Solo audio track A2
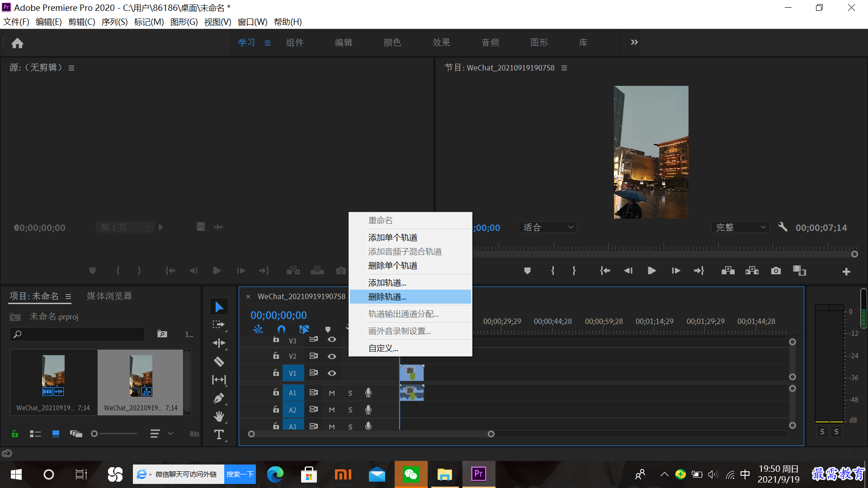868x488 pixels. [350, 410]
